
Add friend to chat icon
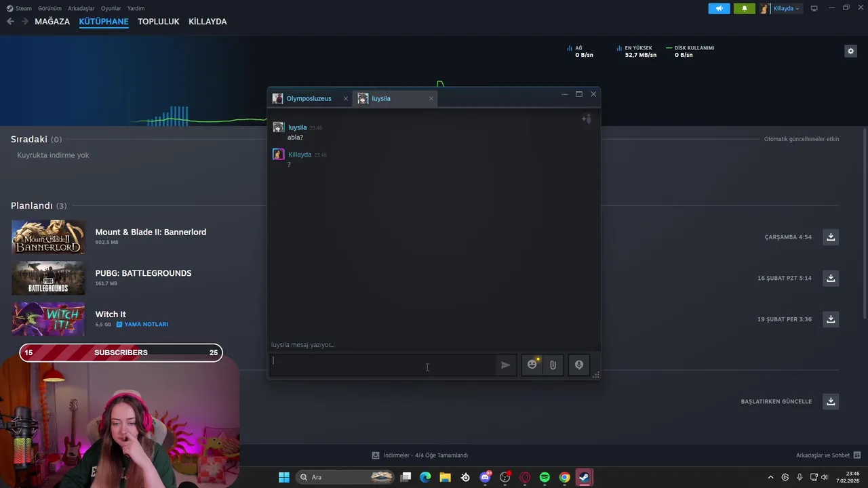point(587,119)
